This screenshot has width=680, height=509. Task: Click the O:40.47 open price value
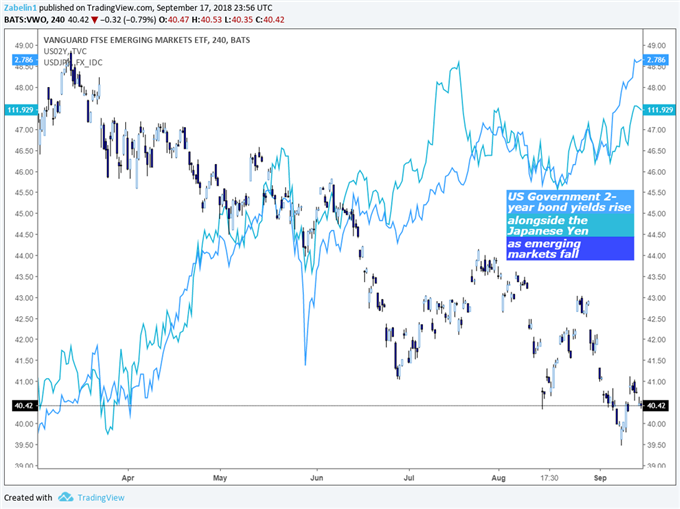[x=174, y=20]
